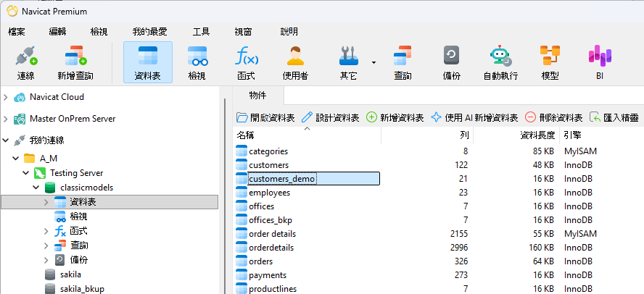Collapse the A_M folder group
This screenshot has height=294, width=644.
16,159
